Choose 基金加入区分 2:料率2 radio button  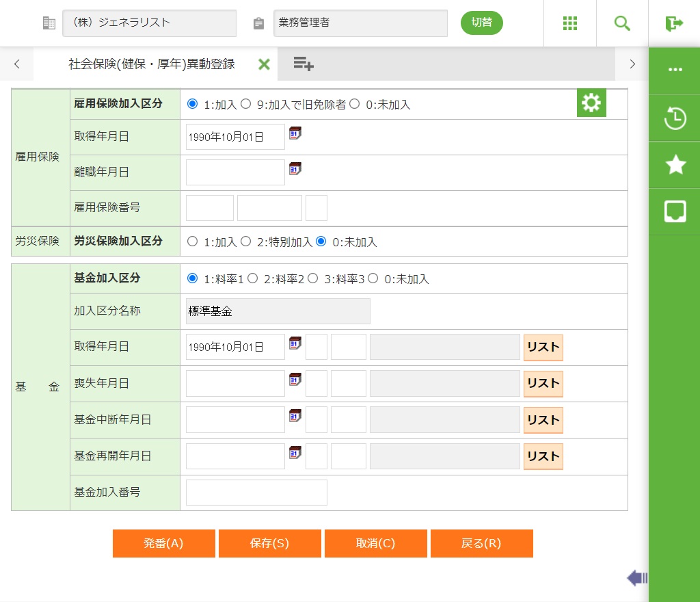tap(253, 278)
